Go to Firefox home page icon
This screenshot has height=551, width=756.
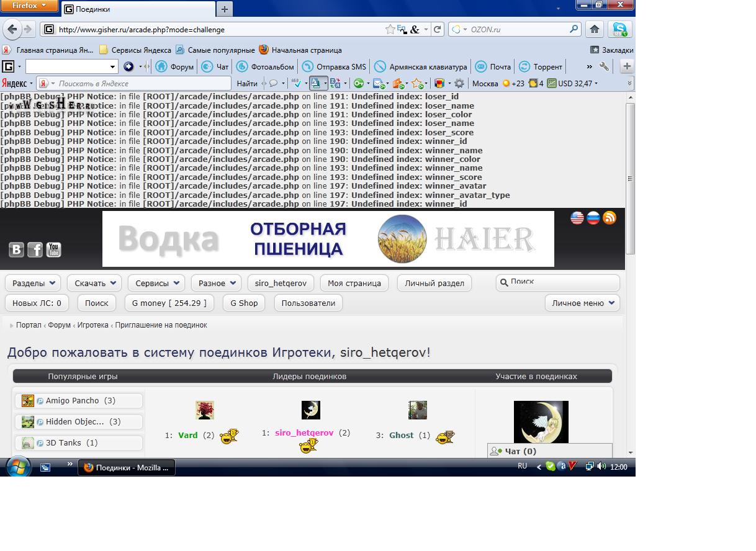(595, 29)
